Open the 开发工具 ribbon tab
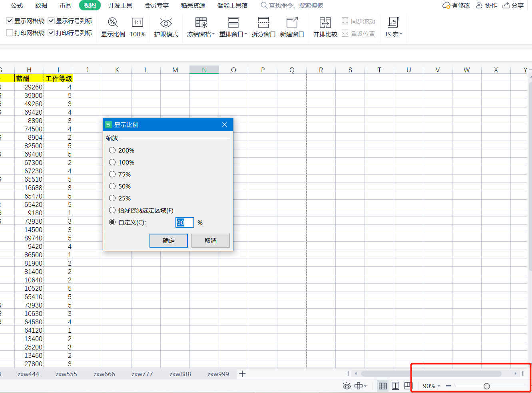Image resolution: width=532 pixels, height=393 pixels. click(120, 5)
